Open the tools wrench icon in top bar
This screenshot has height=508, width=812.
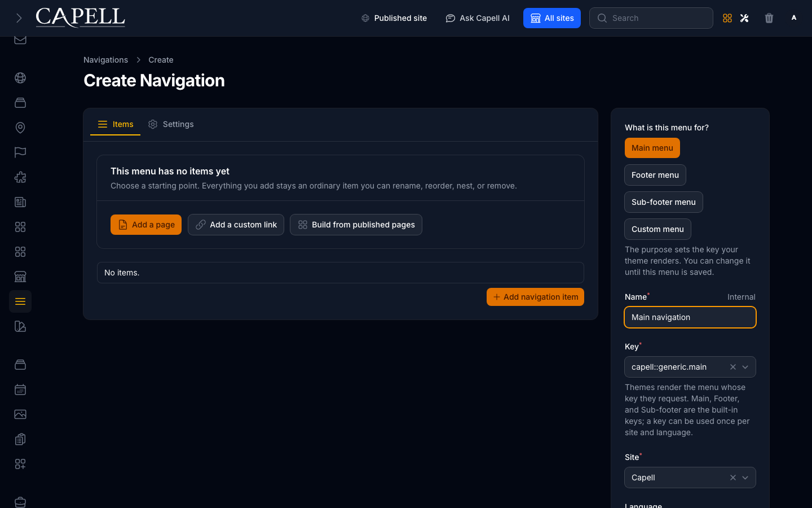pyautogui.click(x=744, y=18)
